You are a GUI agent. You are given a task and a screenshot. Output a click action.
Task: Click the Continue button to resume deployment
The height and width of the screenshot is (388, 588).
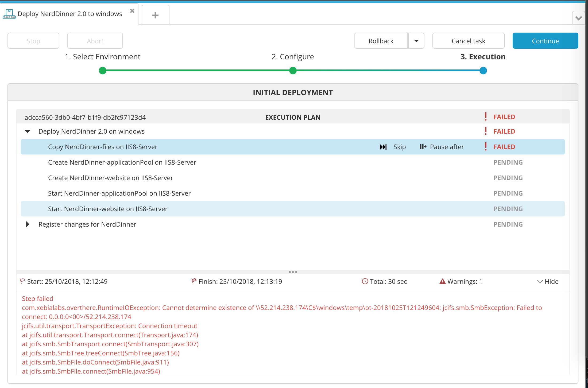pos(545,41)
